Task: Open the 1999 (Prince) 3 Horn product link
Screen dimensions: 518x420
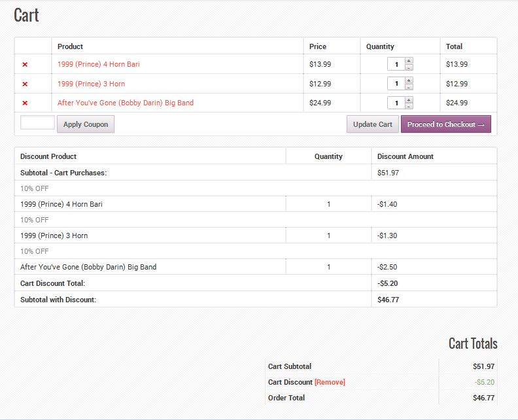Action: coord(91,84)
